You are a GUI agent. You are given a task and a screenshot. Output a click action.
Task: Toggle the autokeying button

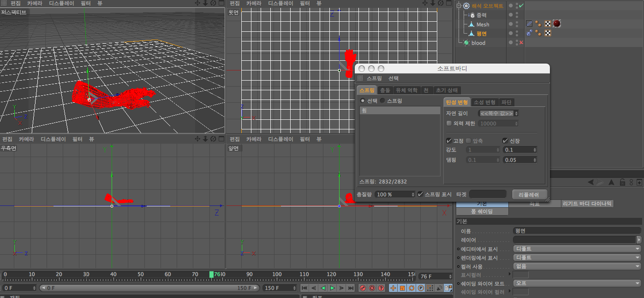(x=372, y=288)
